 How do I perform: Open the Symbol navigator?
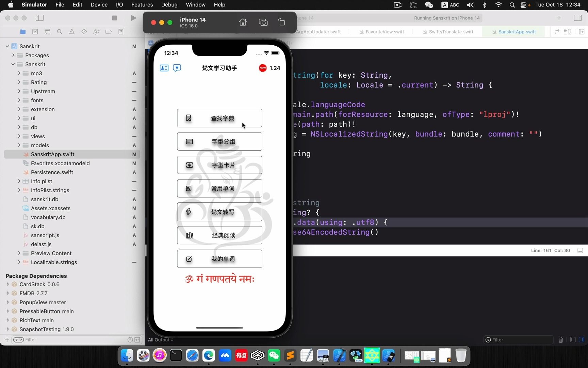(x=47, y=32)
